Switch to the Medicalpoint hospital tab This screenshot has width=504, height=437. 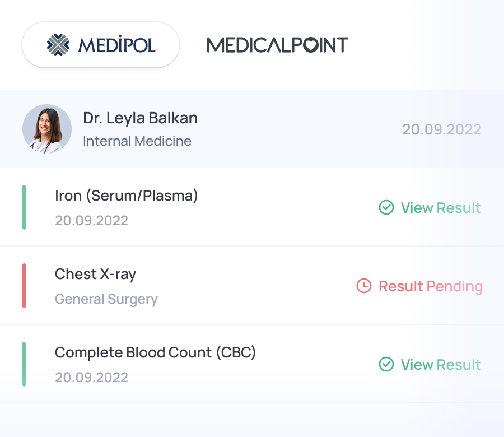[277, 45]
